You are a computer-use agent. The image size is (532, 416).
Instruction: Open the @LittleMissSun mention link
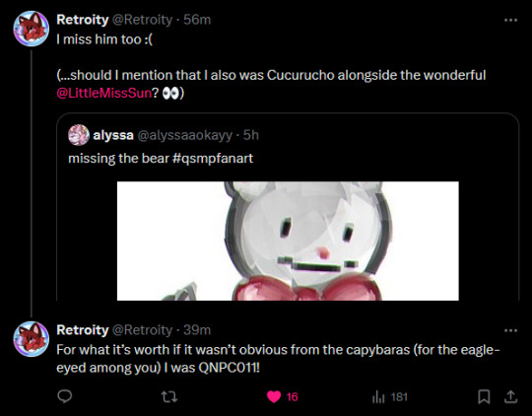103,93
